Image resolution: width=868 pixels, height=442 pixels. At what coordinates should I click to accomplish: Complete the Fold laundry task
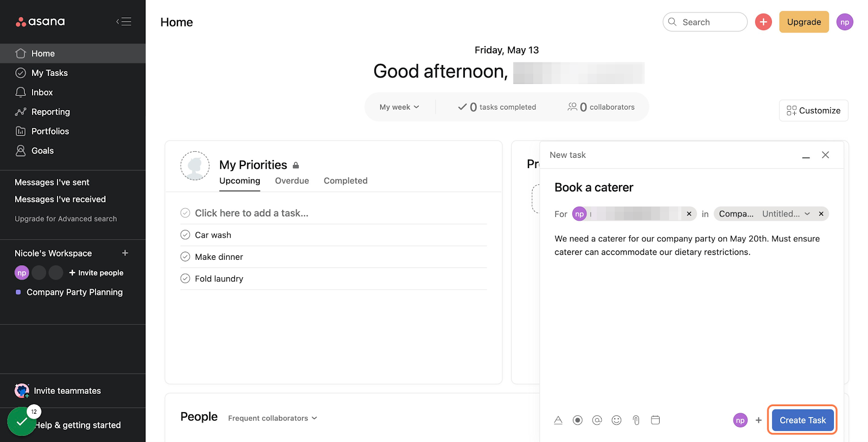click(x=185, y=278)
